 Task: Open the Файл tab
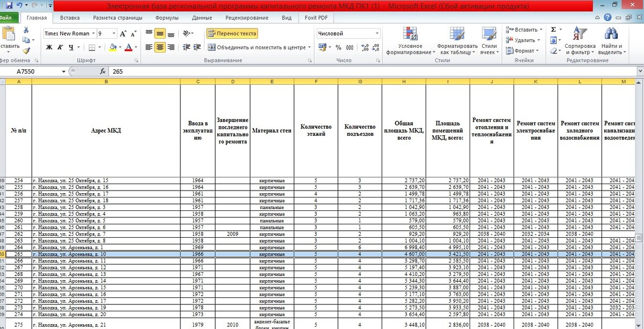click(5, 18)
